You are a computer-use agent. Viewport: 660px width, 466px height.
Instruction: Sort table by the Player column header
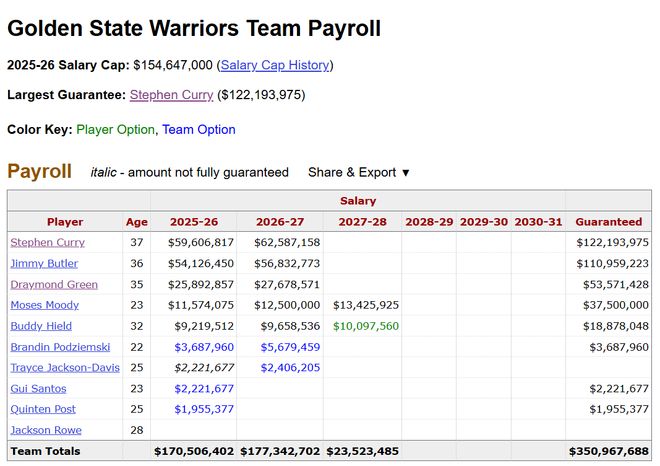[65, 221]
